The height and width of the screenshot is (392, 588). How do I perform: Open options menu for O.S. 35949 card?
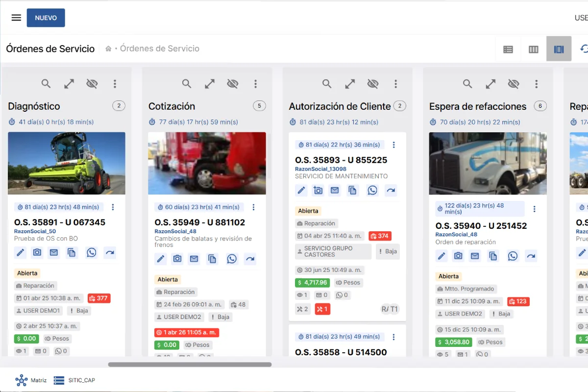(x=254, y=207)
